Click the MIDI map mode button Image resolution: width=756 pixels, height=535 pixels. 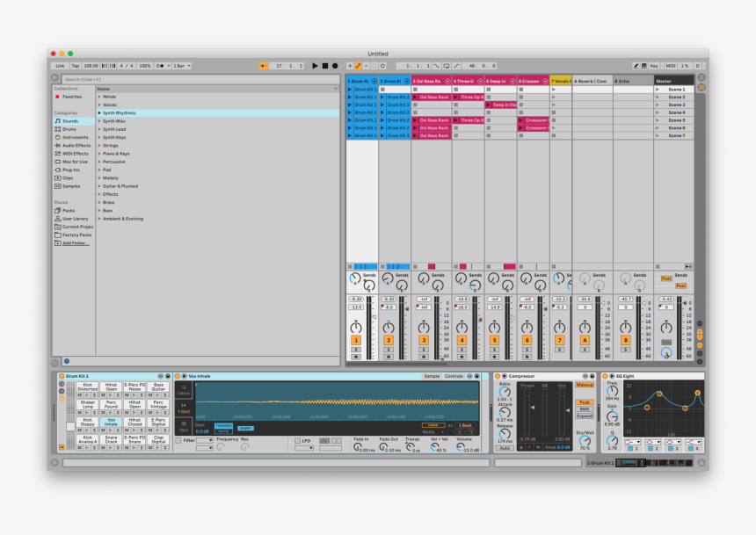tap(670, 66)
